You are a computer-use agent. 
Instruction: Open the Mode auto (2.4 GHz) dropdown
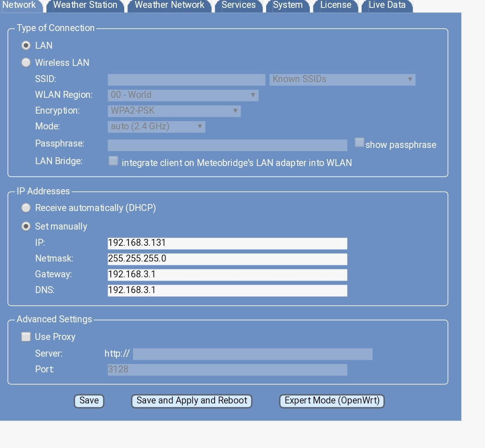coord(156,127)
